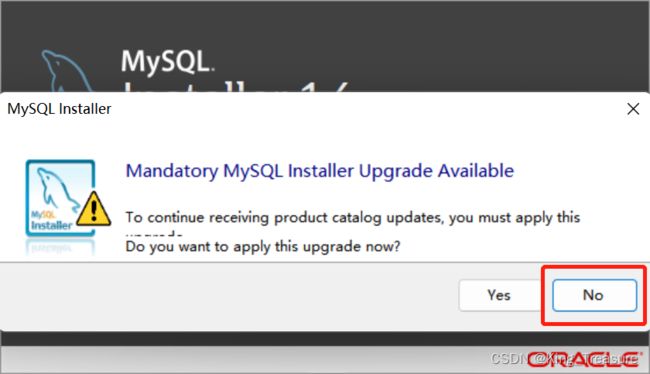650x374 pixels.
Task: Click the CSDN watermark text
Action: [x=564, y=358]
